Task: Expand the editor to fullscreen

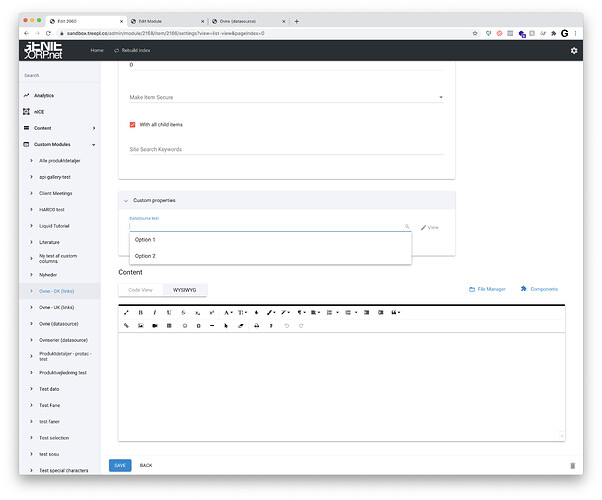Action: click(x=126, y=313)
